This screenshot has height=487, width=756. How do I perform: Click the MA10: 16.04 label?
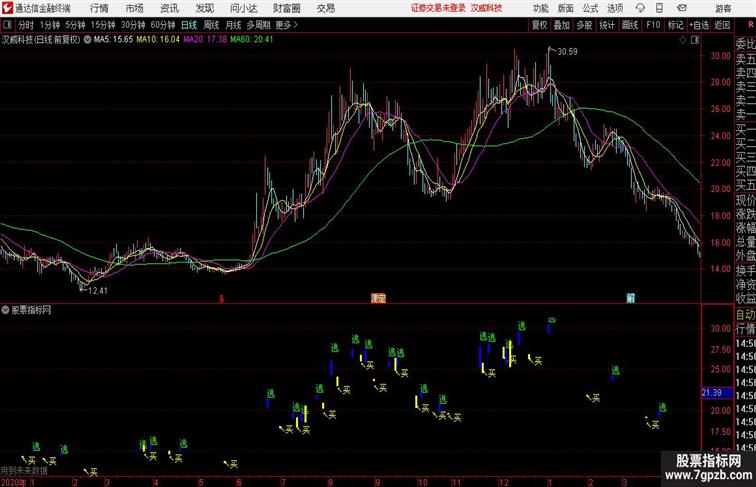click(158, 40)
